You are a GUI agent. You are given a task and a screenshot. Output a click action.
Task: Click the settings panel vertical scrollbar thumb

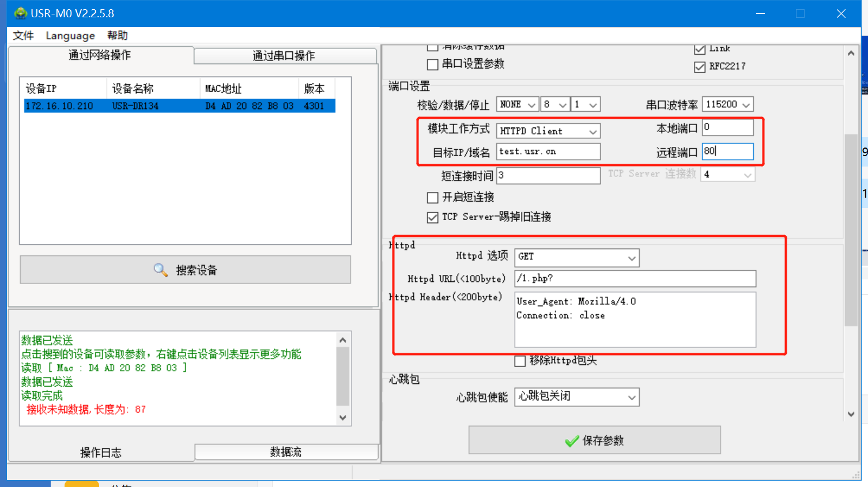click(x=851, y=230)
